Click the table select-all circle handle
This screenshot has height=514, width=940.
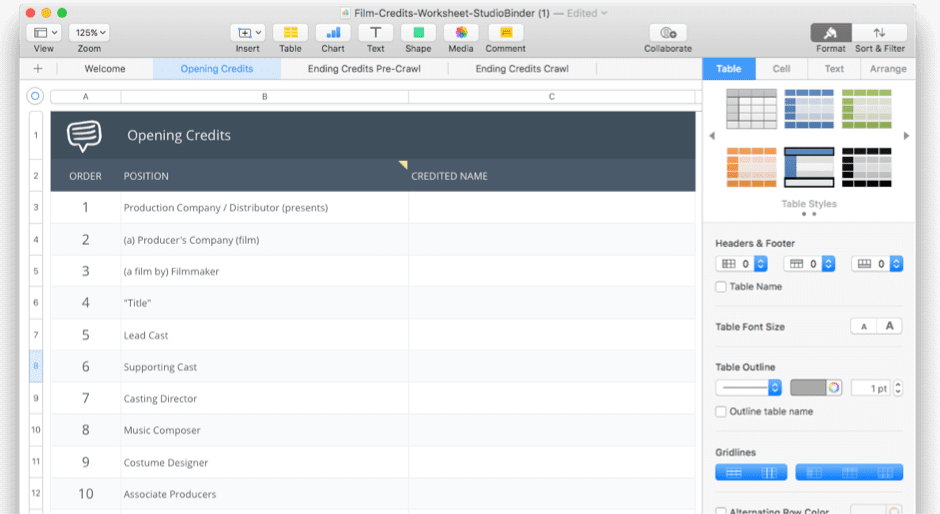coord(35,96)
